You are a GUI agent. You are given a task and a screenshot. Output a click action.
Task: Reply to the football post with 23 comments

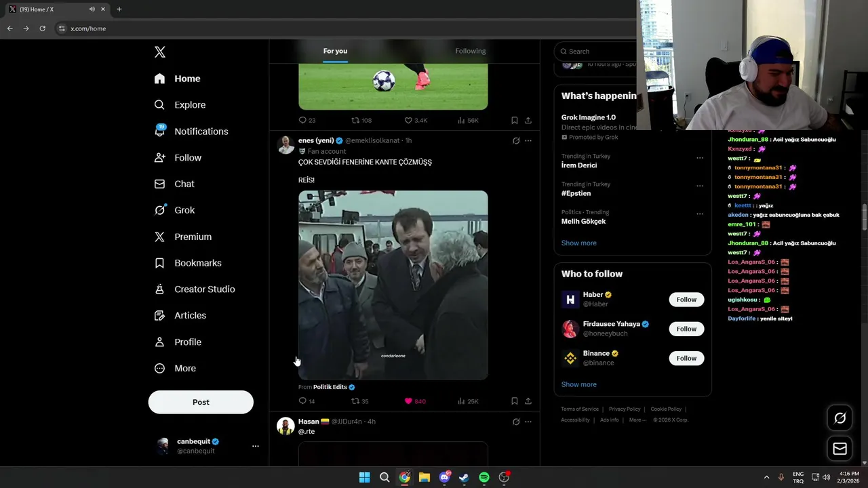coord(307,120)
